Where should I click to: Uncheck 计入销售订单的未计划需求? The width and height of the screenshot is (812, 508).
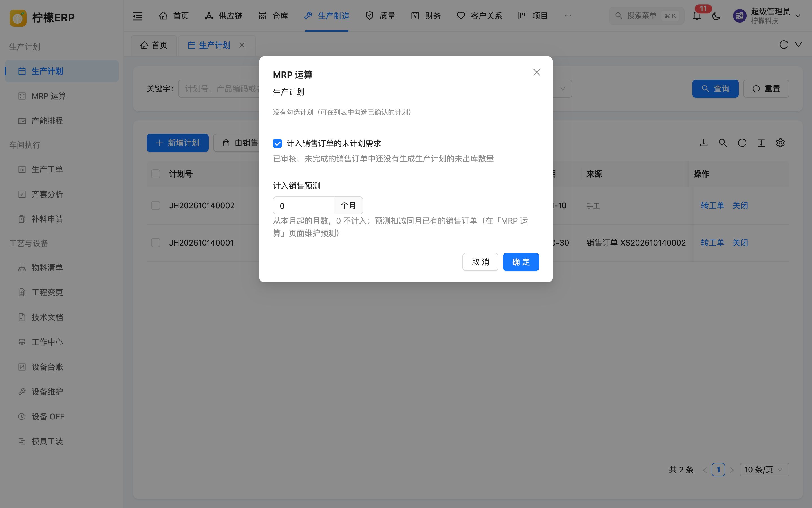277,143
